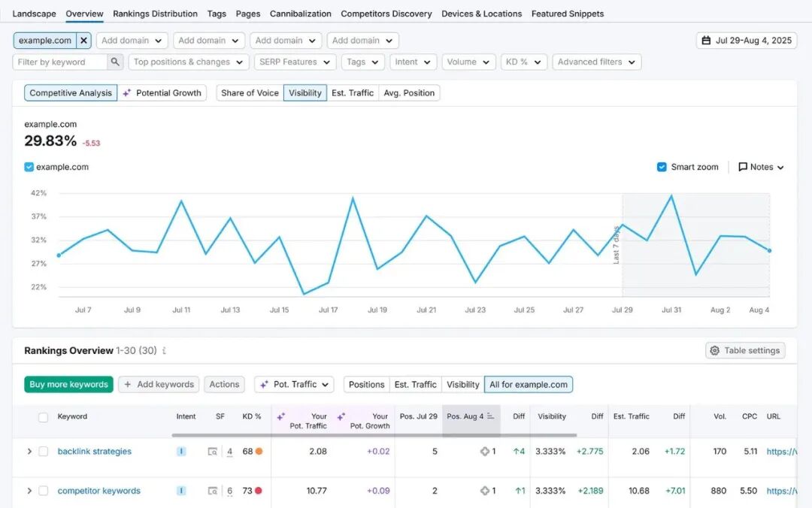Screen dimensions: 812x508
Task: Toggle the Smart zoom checkbox
Action: click(662, 167)
